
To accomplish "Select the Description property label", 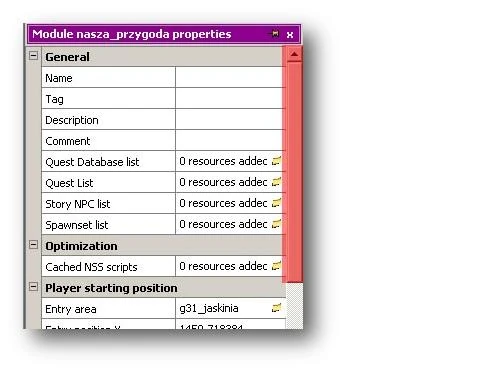I will [72, 120].
